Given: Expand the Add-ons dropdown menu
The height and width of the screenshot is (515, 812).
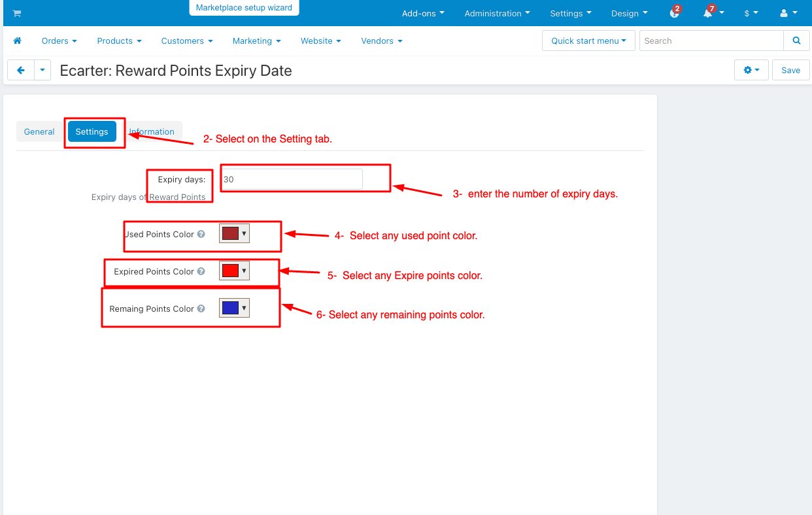Looking at the screenshot, I should [x=423, y=13].
